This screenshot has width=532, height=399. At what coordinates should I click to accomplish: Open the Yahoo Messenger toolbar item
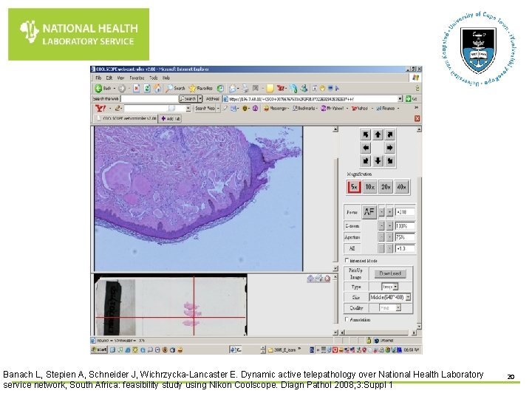[276, 109]
